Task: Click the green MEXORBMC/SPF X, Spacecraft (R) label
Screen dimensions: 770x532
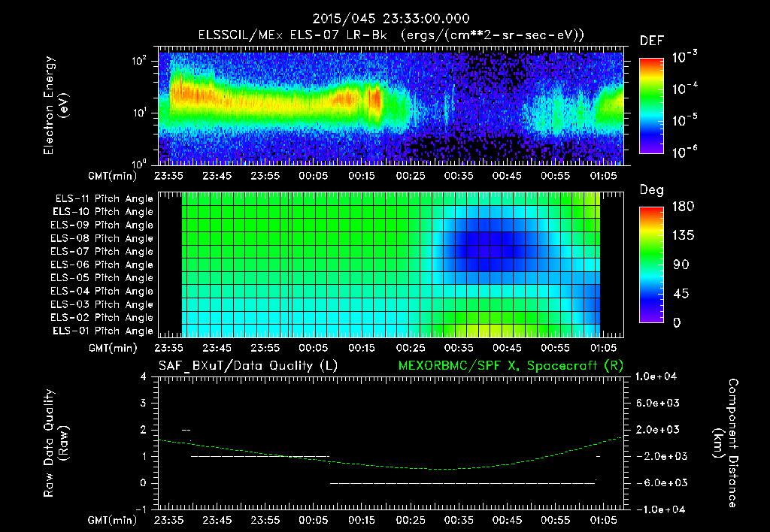Action: [511, 366]
